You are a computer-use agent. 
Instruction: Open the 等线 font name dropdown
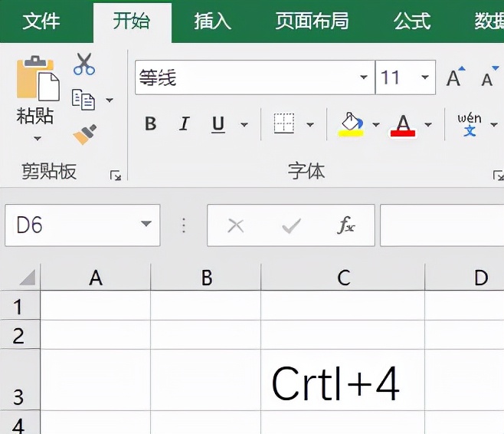(364, 77)
